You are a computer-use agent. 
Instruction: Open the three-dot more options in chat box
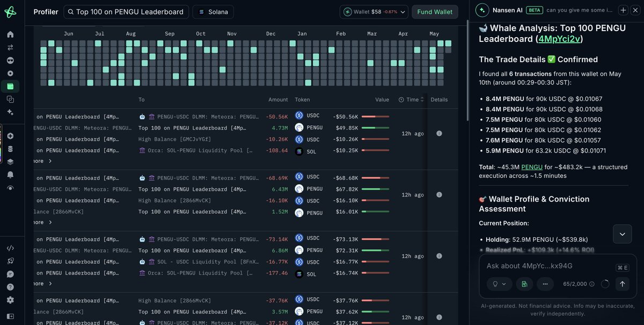[545, 284]
